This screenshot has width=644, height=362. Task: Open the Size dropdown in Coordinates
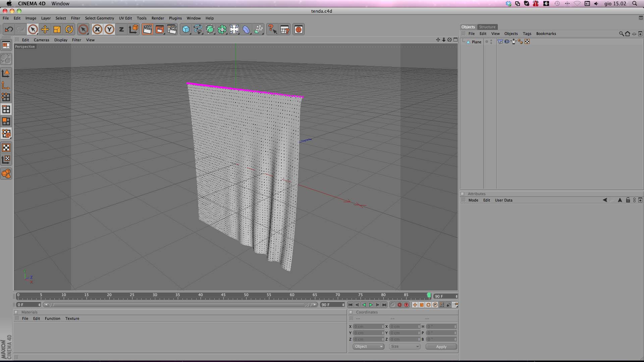coord(405,347)
